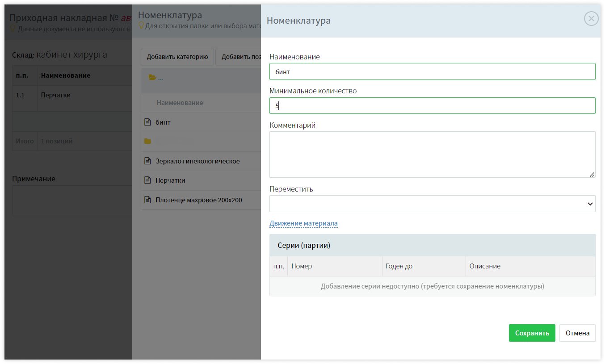Viewport: 605px width, 364px height.
Task: Click the Номер column header
Action: [x=302, y=266]
